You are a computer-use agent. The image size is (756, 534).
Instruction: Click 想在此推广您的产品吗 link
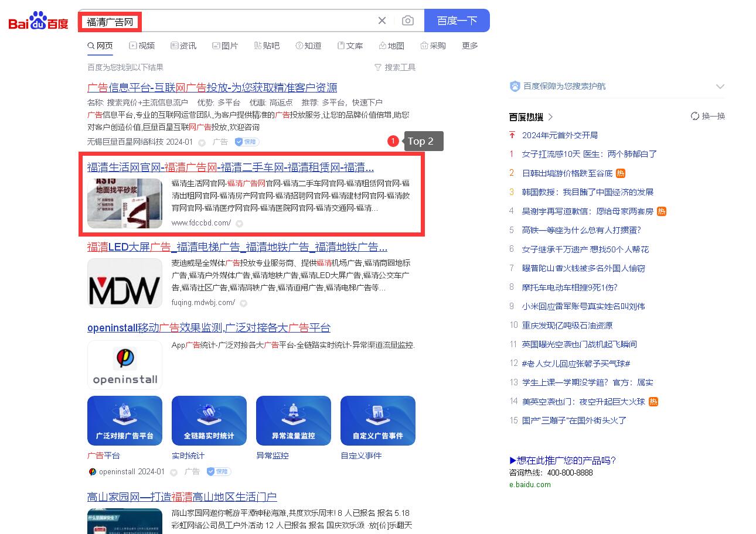563,460
